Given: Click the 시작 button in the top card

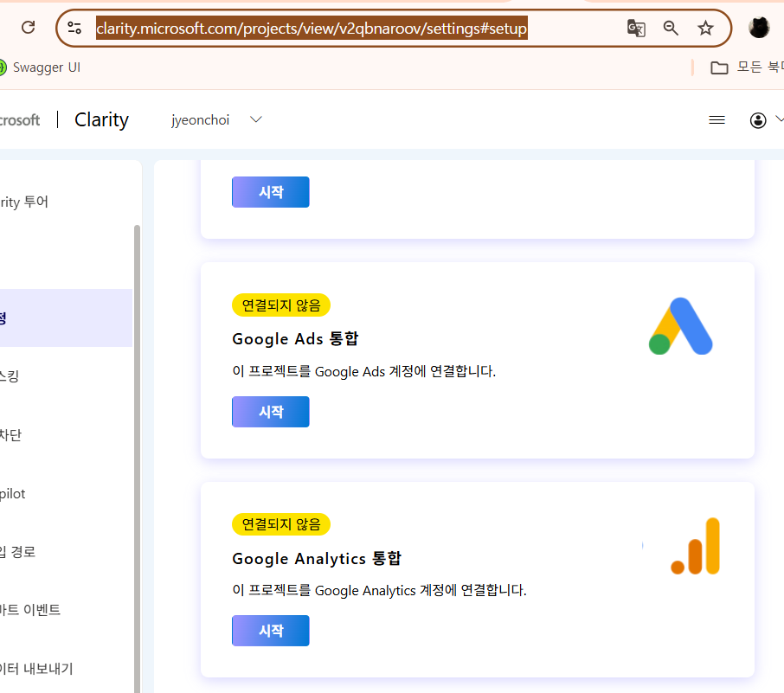Looking at the screenshot, I should pos(271,192).
